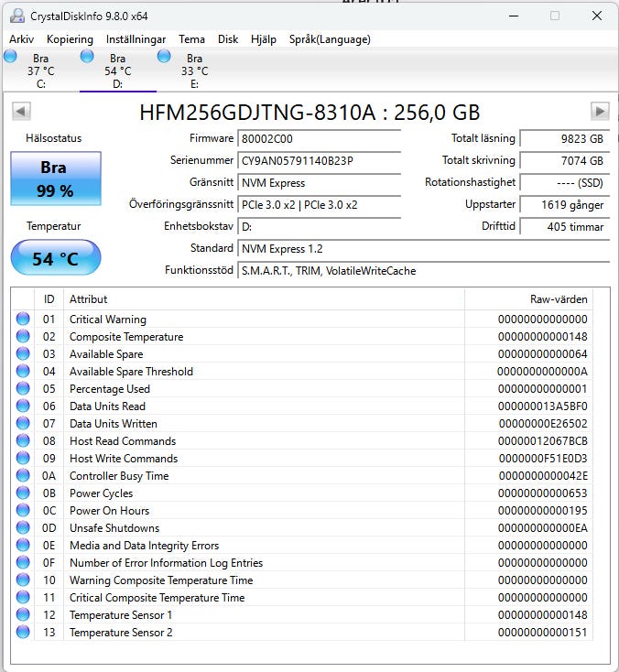This screenshot has height=672, width=619.
Task: Click the status icon beside Available Spare
Action: [x=23, y=354]
